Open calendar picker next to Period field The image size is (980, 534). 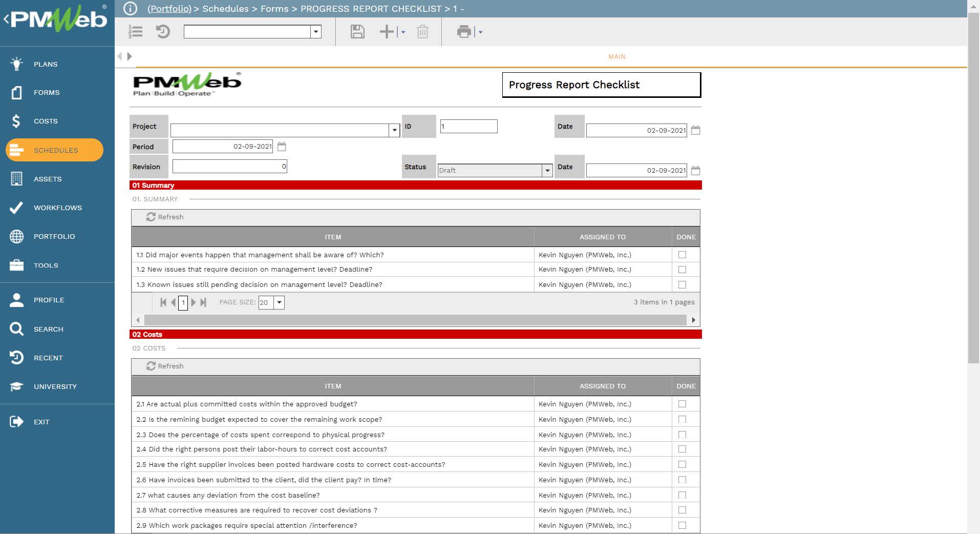pyautogui.click(x=282, y=147)
